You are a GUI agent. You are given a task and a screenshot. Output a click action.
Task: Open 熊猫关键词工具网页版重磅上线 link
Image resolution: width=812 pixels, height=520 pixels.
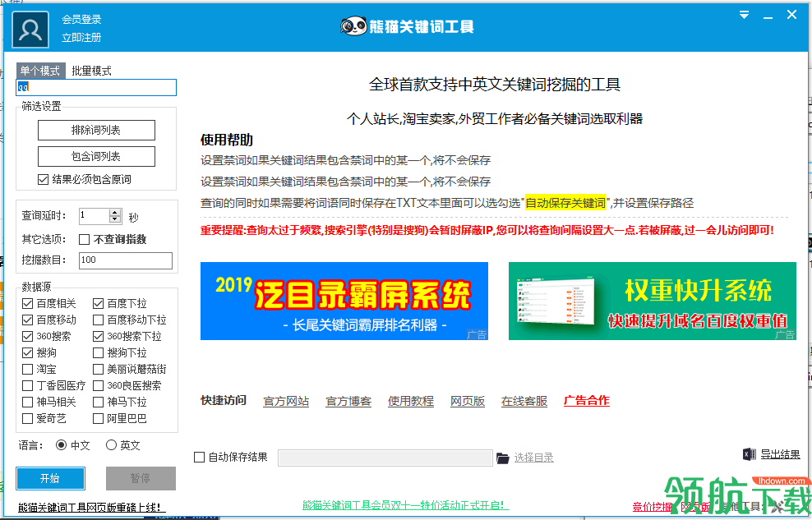(x=92, y=507)
